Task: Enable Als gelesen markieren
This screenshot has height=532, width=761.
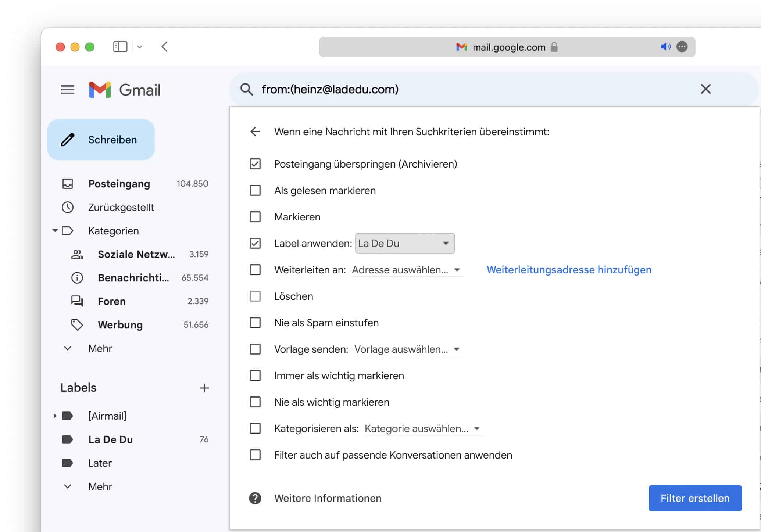Action: [x=255, y=190]
